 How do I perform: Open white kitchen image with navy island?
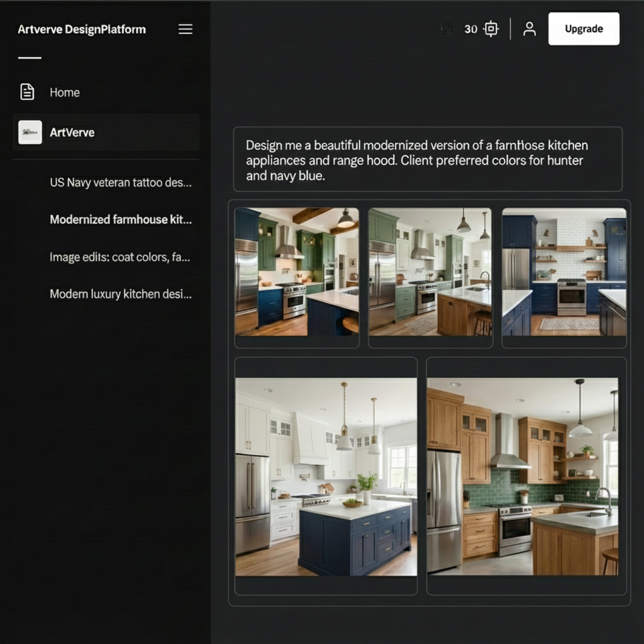tap(326, 477)
